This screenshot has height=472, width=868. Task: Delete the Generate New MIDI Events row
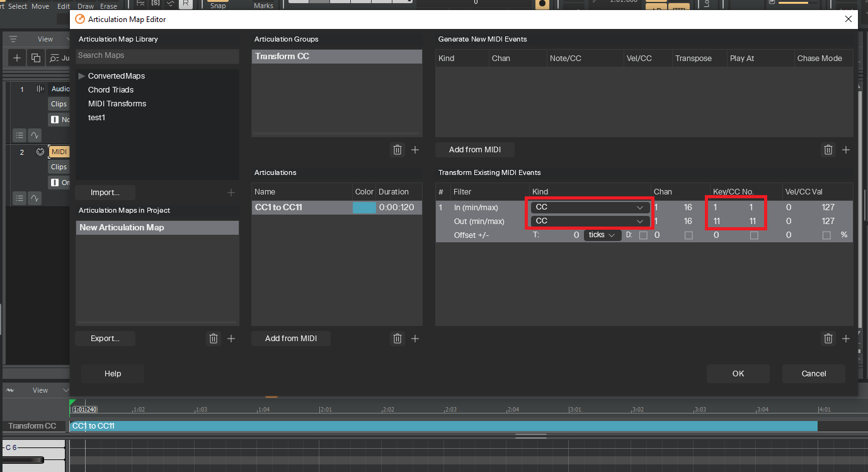pyautogui.click(x=828, y=150)
